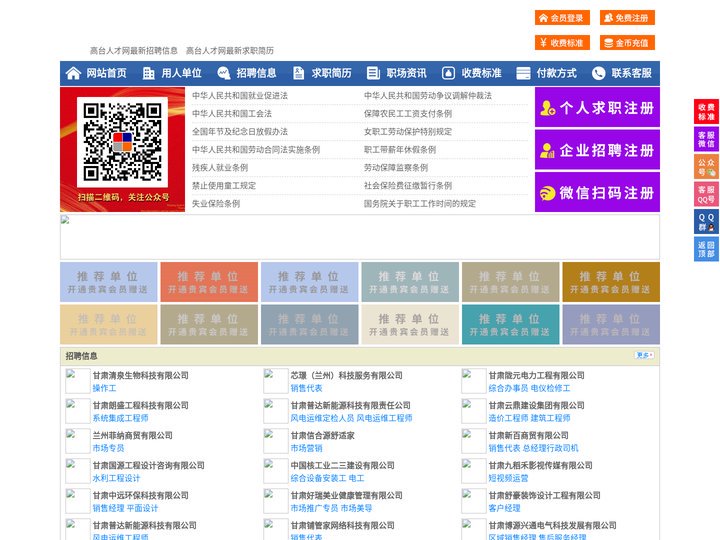Click the QR code image
The image size is (720, 540).
click(122, 142)
